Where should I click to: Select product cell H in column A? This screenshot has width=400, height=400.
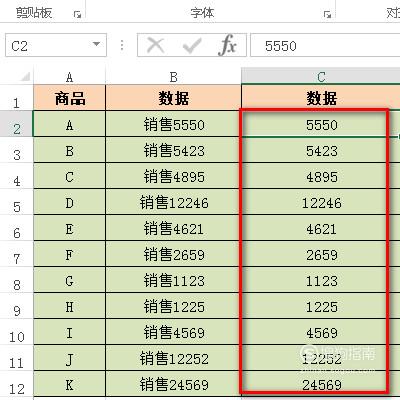pyautogui.click(x=69, y=306)
